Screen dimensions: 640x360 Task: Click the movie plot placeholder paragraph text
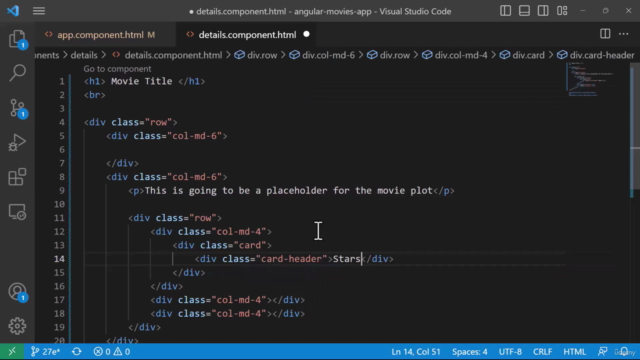[288, 191]
